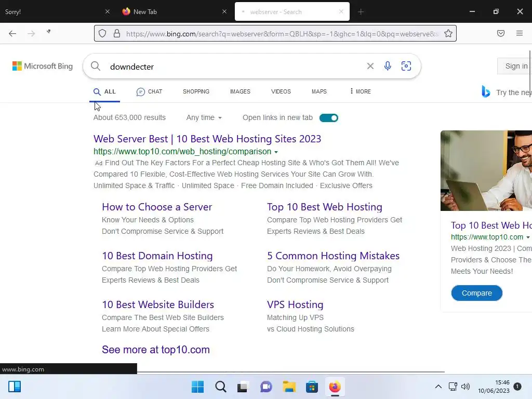Open Microsoft Store from the taskbar

[x=312, y=387]
